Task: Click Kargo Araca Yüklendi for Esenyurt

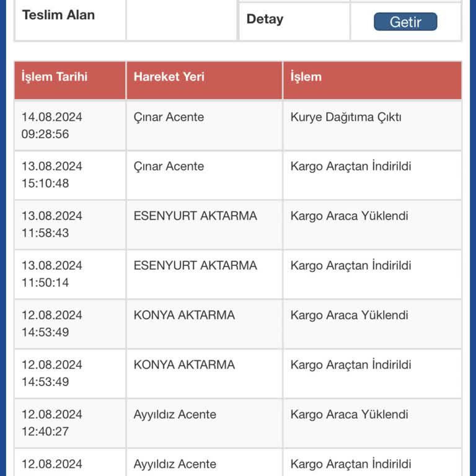Action: (349, 216)
